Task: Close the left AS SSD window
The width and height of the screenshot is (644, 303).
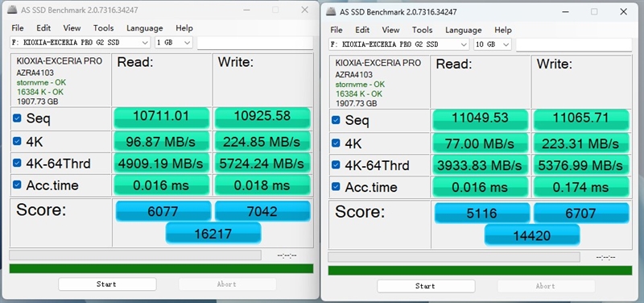Action: coord(305,10)
